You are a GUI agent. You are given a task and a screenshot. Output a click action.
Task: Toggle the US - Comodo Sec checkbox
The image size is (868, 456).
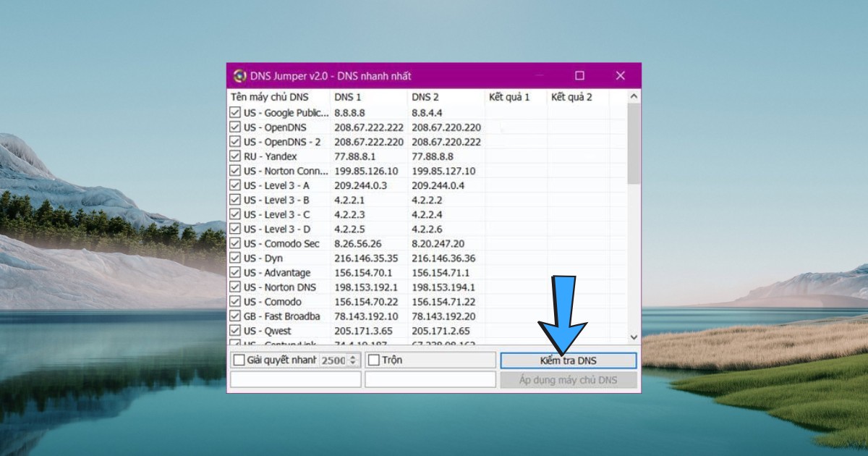[x=235, y=244]
